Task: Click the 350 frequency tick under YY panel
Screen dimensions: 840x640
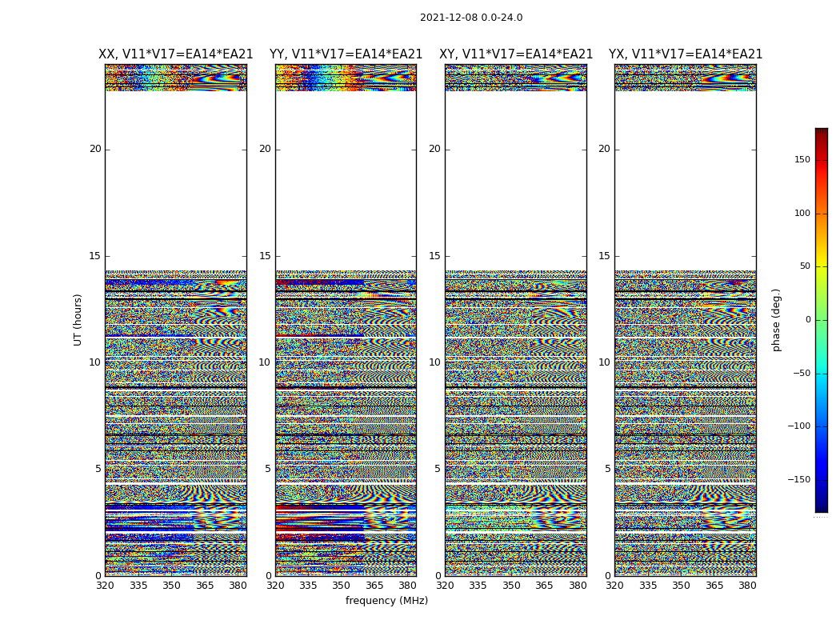Action: pyautogui.click(x=341, y=586)
